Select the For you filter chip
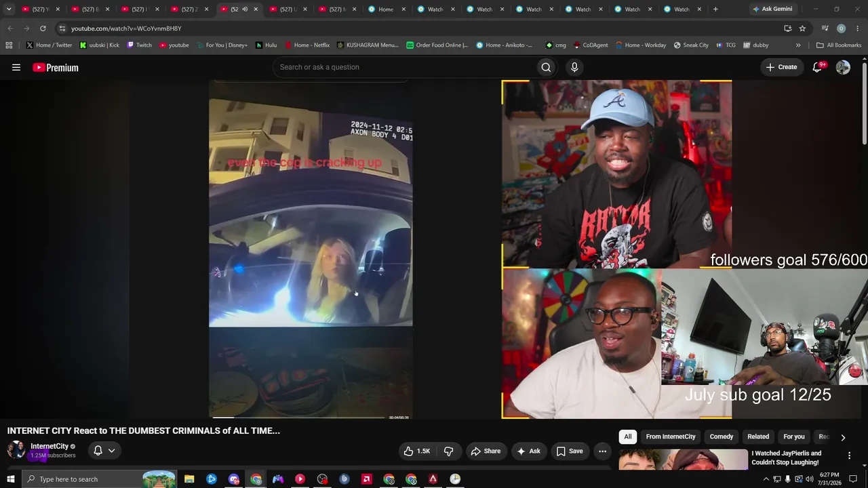The height and width of the screenshot is (488, 868). 794,437
